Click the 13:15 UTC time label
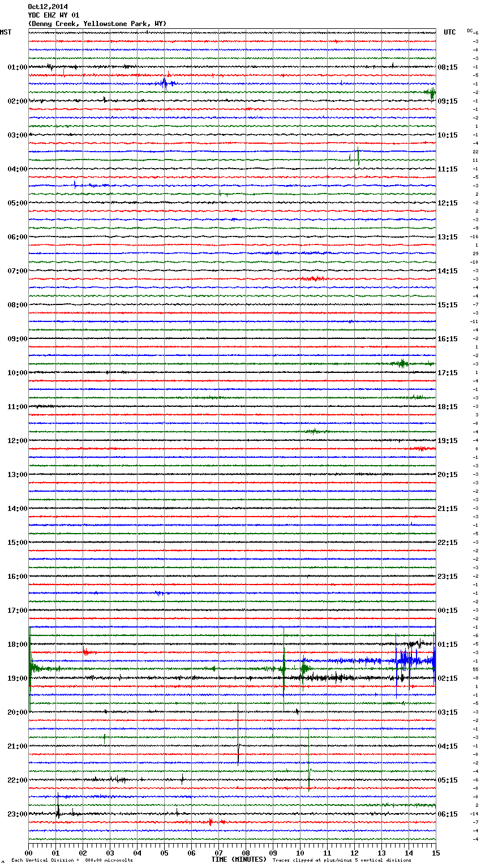The height and width of the screenshot is (868, 481). click(448, 237)
